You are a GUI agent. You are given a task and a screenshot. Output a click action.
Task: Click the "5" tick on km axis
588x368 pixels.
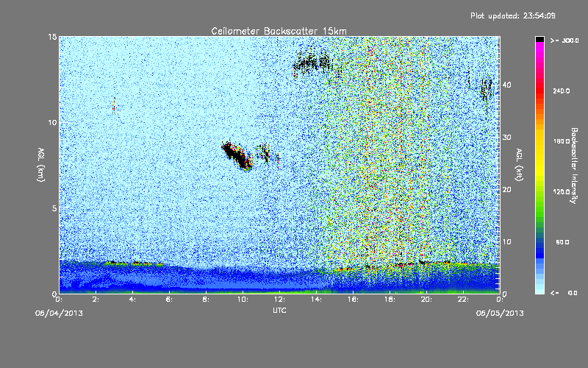(x=54, y=208)
